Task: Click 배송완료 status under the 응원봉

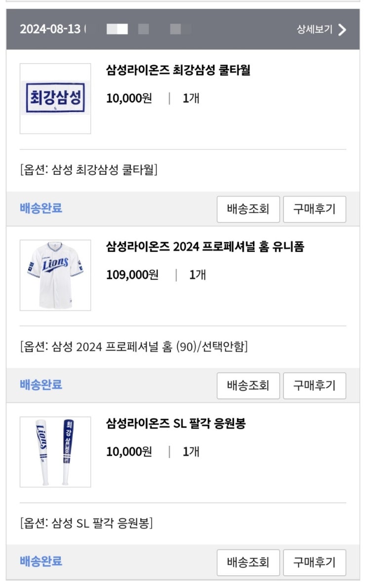Action: [41, 562]
